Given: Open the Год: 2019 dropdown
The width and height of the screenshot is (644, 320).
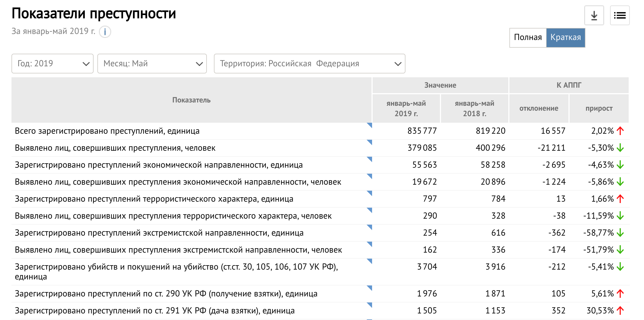Looking at the screenshot, I should tap(53, 64).
